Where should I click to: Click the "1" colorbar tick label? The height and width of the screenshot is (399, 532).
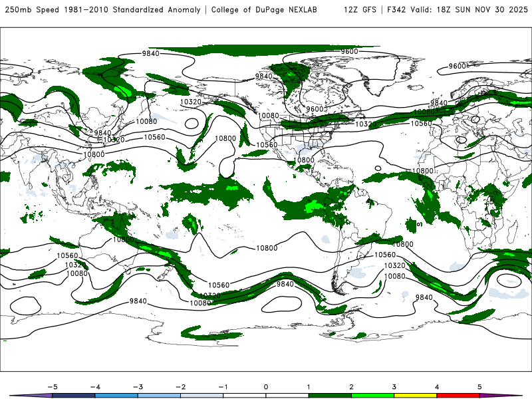[309, 387]
